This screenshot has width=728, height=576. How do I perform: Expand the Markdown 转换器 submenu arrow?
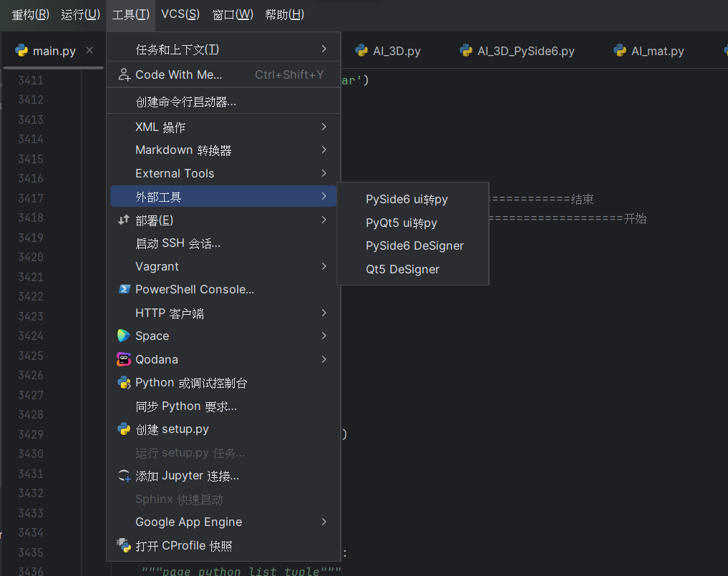pos(324,150)
